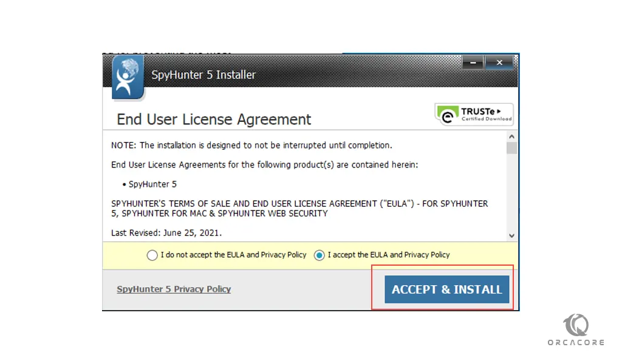Click the green TRUSTe 'e' emblem
This screenshot has height=364, width=622.
click(x=448, y=115)
